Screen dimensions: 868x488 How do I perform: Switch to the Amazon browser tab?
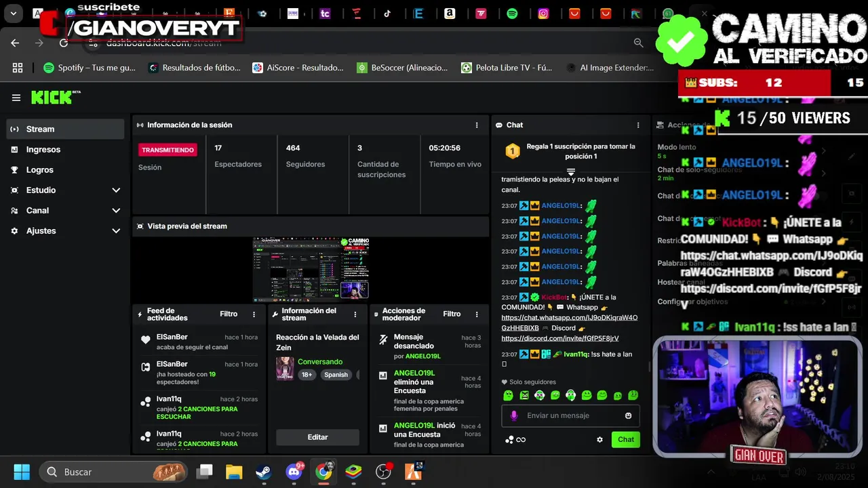tap(450, 13)
